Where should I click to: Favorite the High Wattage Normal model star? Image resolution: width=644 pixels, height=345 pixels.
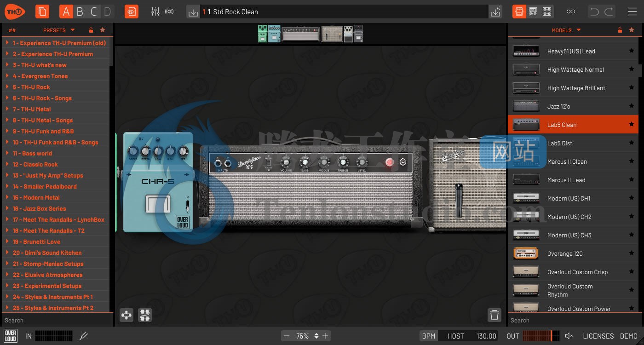632,69
